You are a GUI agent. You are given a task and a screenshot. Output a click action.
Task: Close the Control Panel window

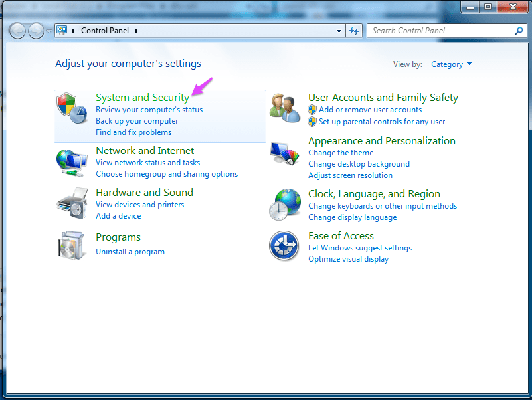pos(513,7)
